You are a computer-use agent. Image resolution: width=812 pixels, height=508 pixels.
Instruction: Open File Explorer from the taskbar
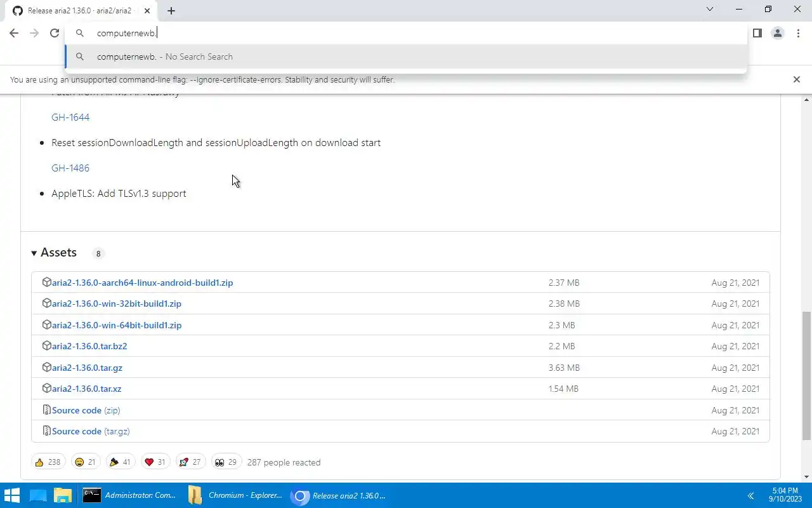tap(62, 495)
